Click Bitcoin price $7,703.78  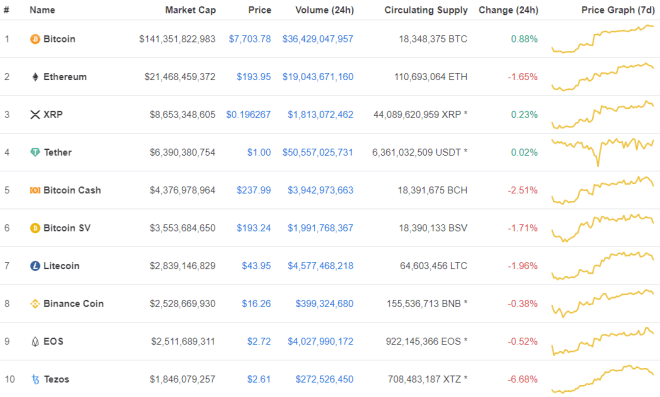point(250,39)
